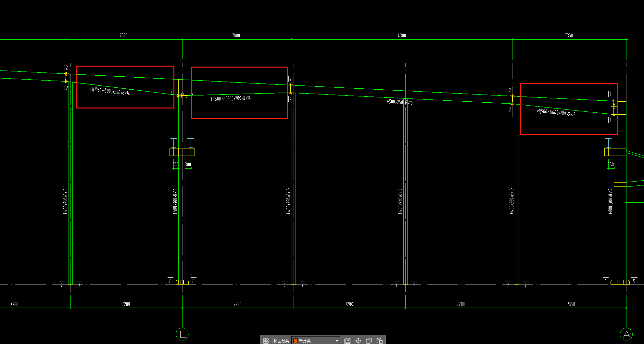Click the grid axis bubble labeled E
The image size is (644, 344).
(182, 334)
